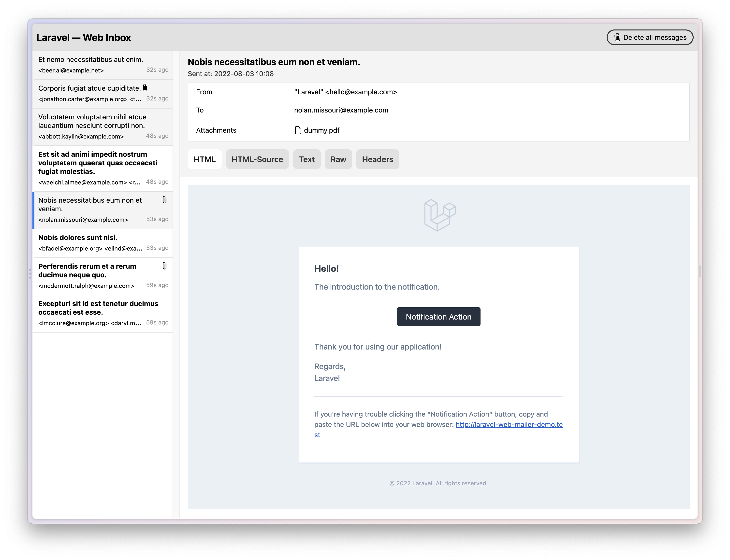Click the 'Notification Action' button
This screenshot has width=730, height=560.
click(x=438, y=316)
